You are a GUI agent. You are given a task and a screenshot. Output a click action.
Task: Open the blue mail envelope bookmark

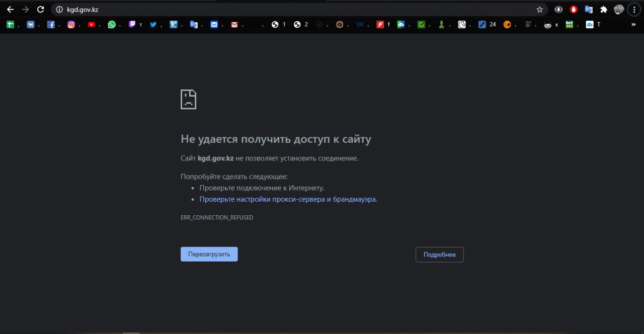click(214, 24)
